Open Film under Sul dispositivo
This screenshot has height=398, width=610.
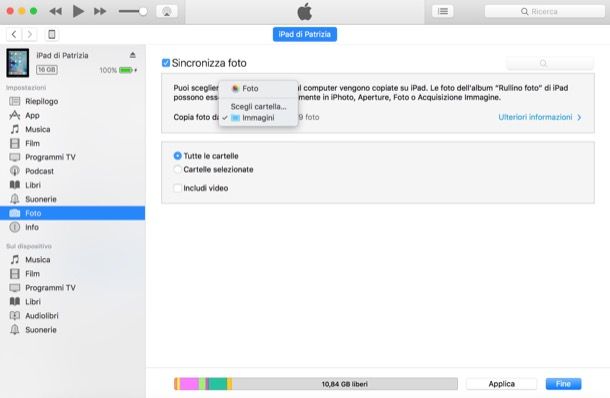(x=72, y=274)
